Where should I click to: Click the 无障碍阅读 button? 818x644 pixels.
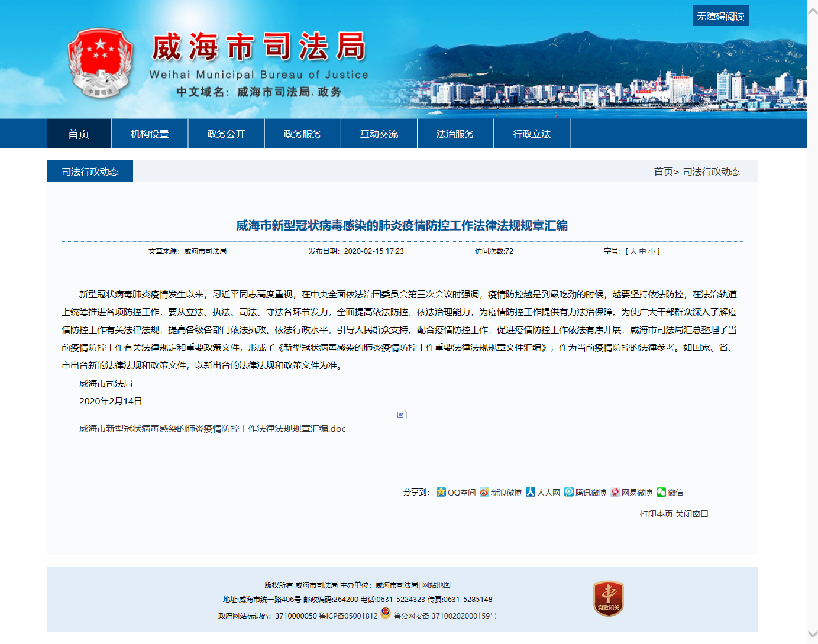[x=720, y=16]
